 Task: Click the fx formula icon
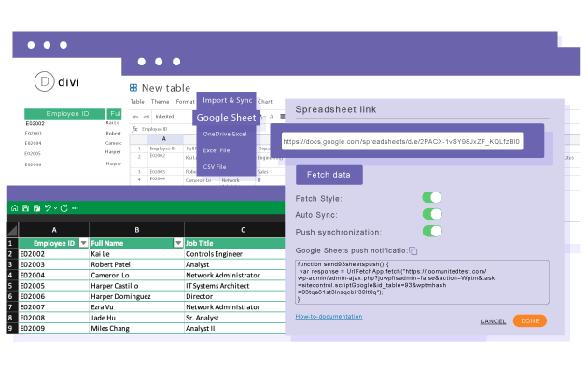[134, 129]
